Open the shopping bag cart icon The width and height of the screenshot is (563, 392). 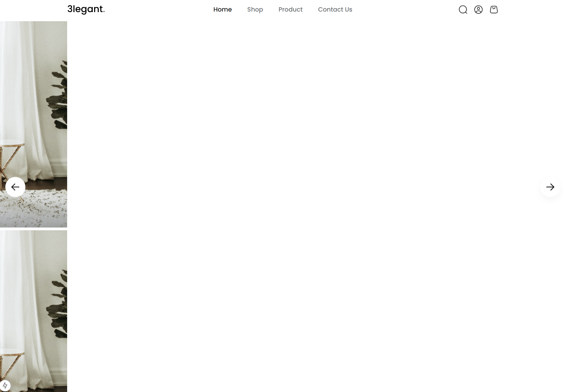[x=494, y=10]
